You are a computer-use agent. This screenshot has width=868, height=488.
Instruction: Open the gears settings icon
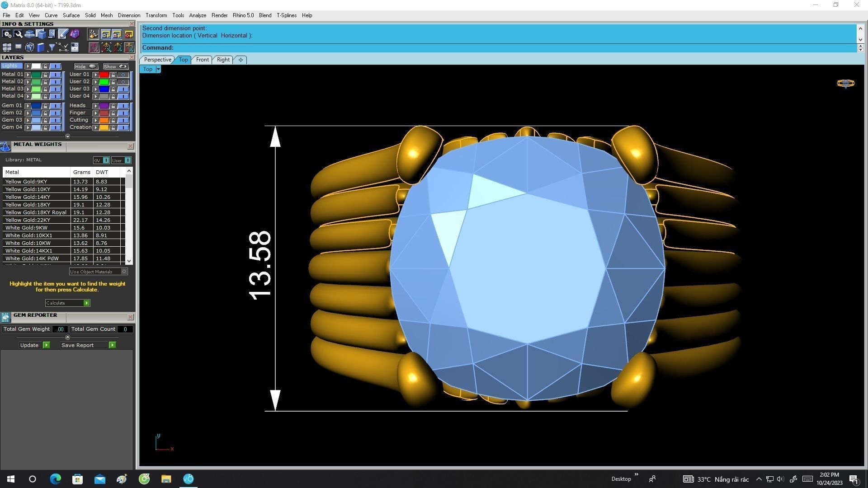click(7, 34)
